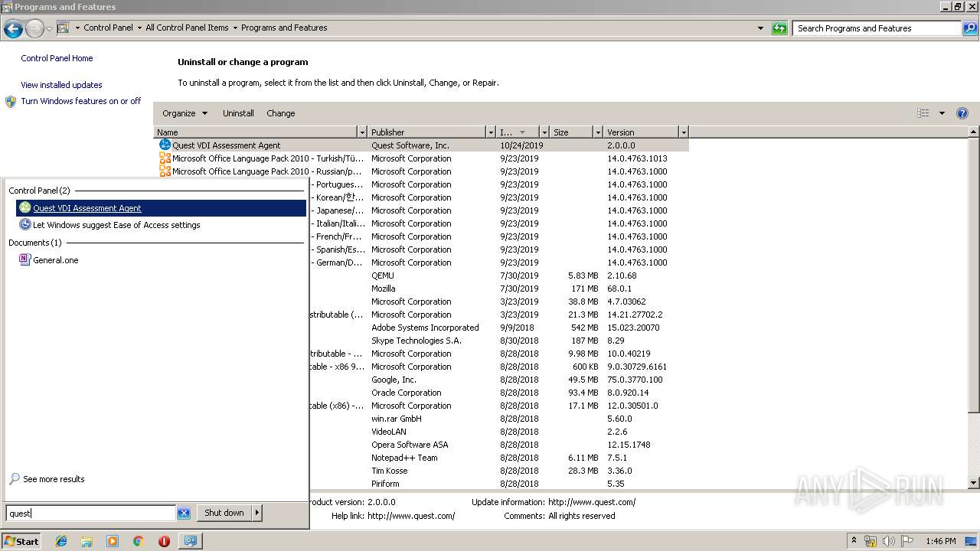Click the list vertical scrollbar down arrow
This screenshot has height=551, width=980.
[974, 483]
